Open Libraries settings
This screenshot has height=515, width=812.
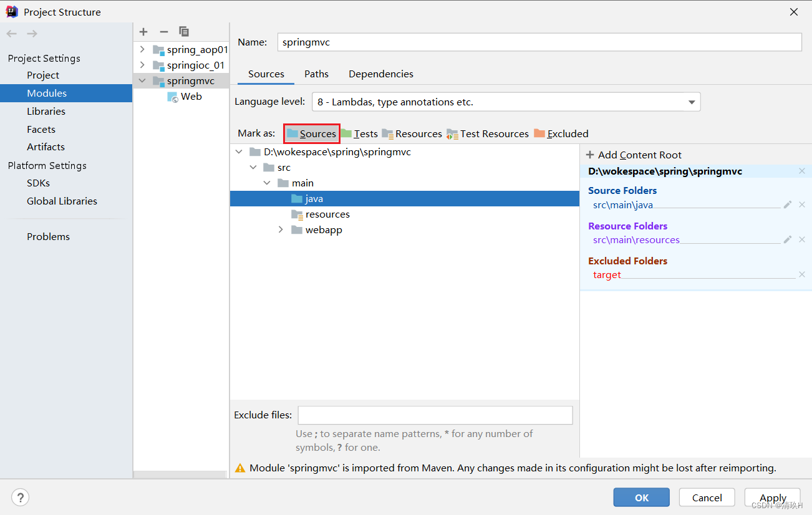[x=46, y=111]
